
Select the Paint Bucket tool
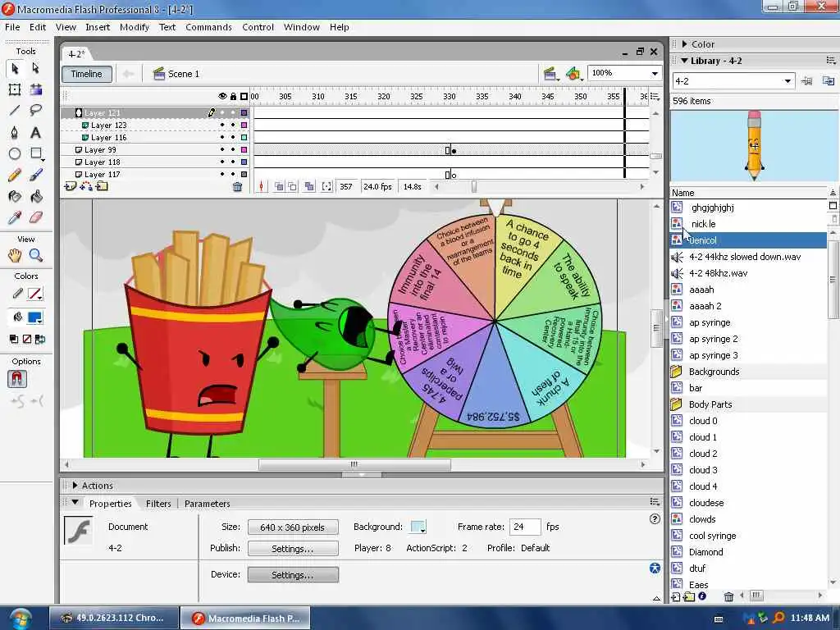coord(36,197)
